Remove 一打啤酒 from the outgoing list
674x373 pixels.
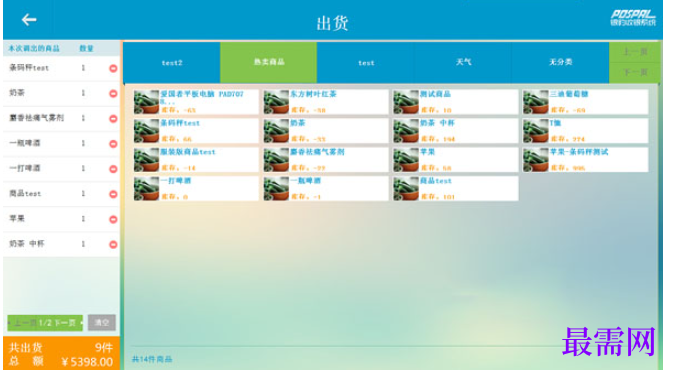coord(113,169)
